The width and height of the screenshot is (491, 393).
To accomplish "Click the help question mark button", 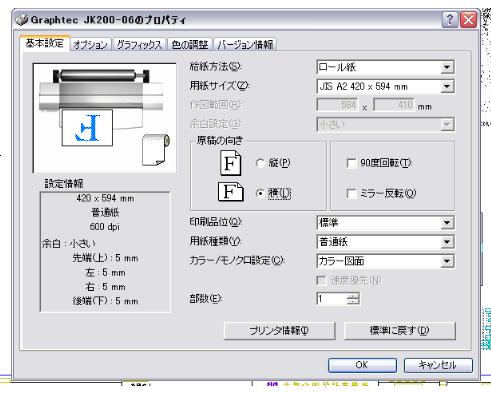I will pos(450,20).
